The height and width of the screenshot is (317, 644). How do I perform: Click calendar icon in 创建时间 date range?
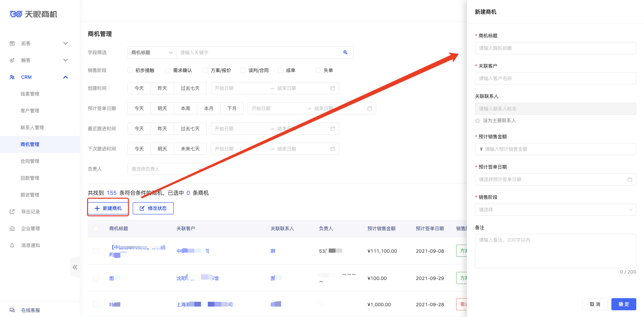[x=333, y=88]
